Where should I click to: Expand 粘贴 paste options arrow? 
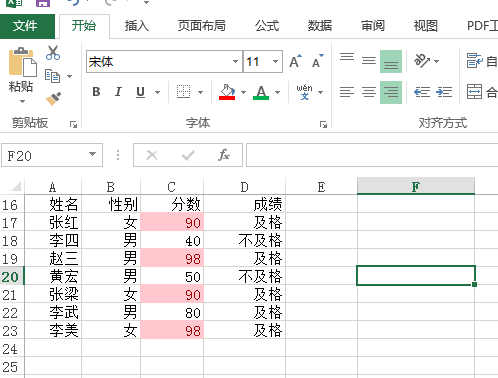tap(22, 101)
